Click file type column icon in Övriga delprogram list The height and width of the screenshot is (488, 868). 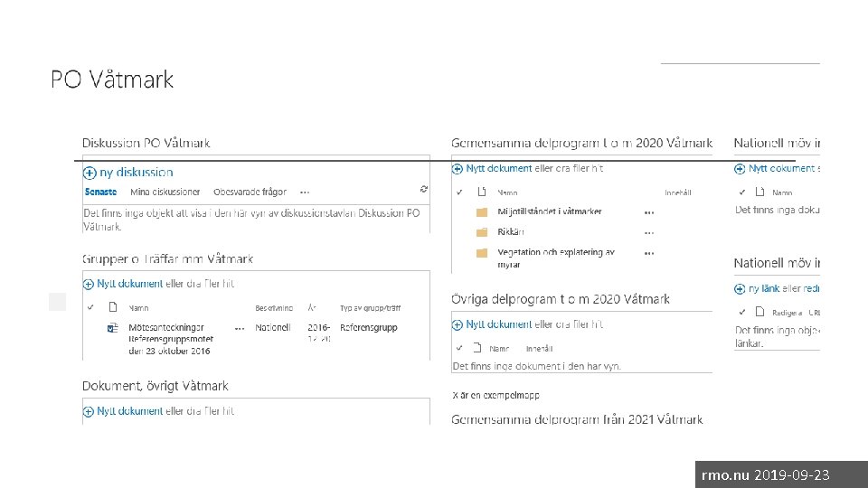click(477, 347)
